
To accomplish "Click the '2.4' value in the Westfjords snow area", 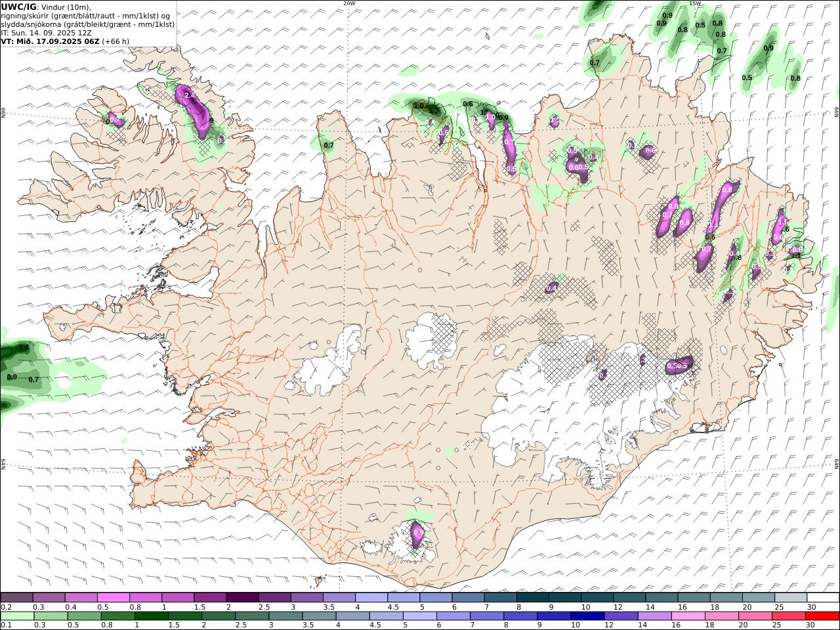I will pos(190,96).
